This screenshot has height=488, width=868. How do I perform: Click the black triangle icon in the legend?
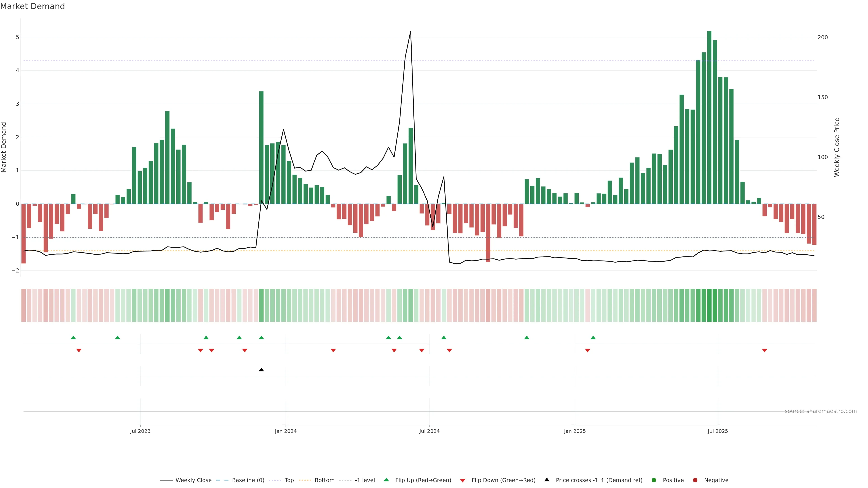click(547, 480)
